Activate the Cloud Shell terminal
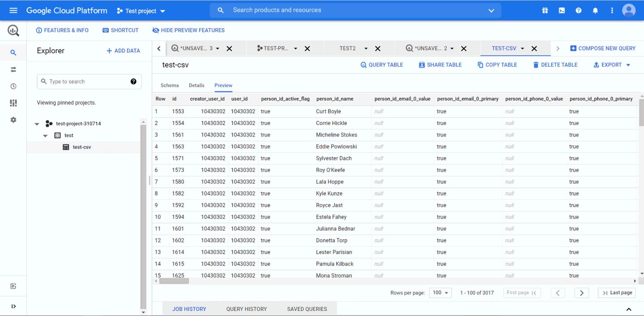 coord(562,10)
